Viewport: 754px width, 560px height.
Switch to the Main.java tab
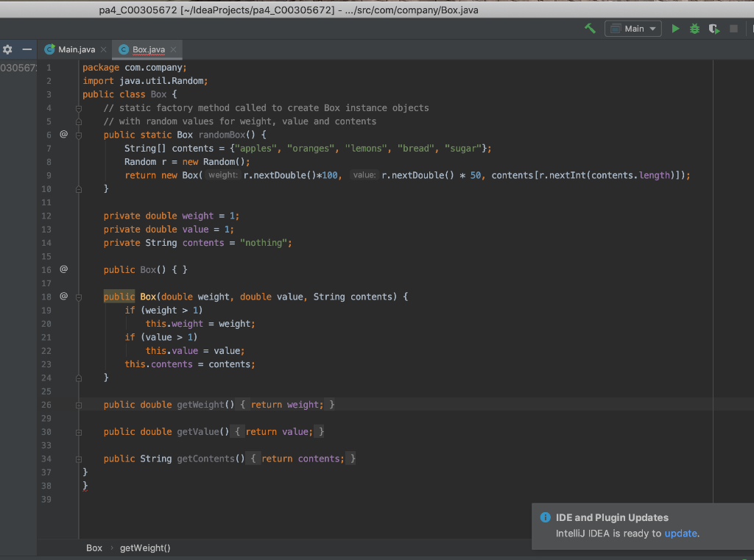point(77,49)
